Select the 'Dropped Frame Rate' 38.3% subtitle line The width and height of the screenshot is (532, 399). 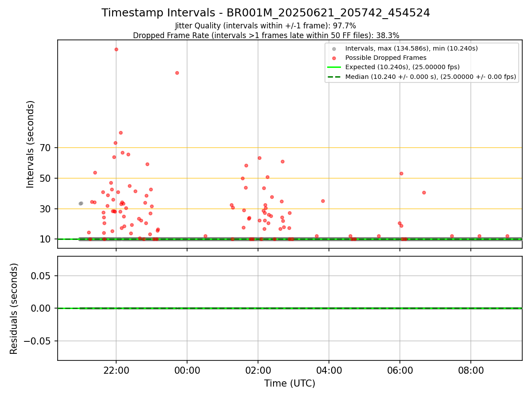[x=266, y=35]
